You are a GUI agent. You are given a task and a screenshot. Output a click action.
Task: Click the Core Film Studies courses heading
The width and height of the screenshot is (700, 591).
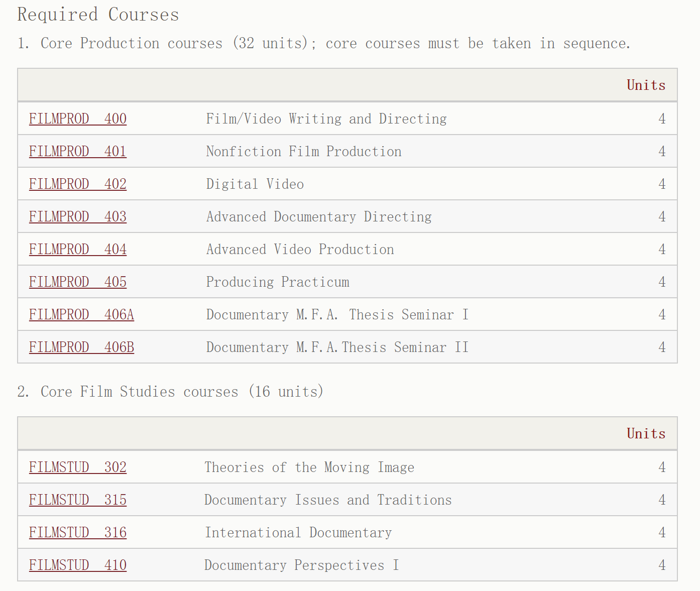(x=170, y=392)
